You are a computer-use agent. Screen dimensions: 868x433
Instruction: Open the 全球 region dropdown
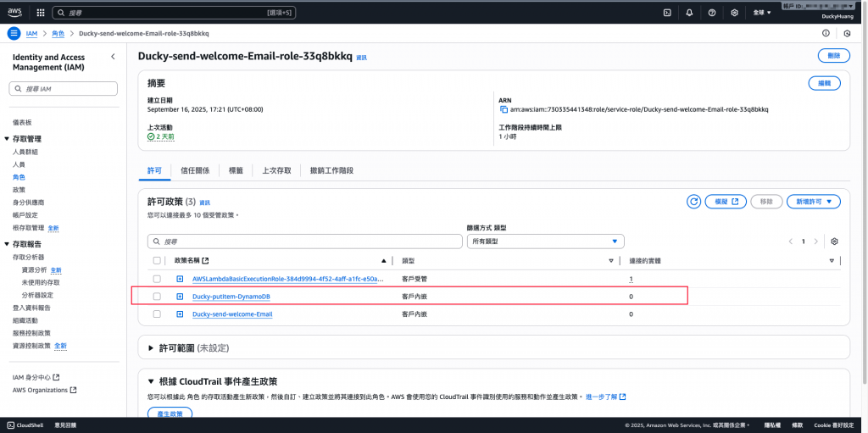click(762, 12)
